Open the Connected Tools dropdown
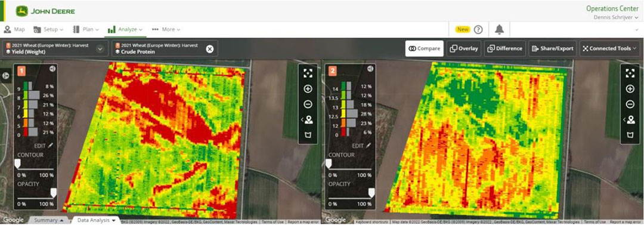 pyautogui.click(x=609, y=48)
